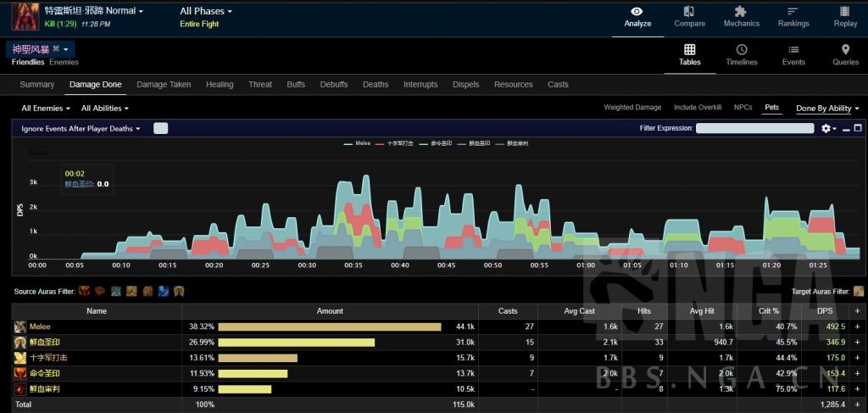The image size is (868, 413).
Task: Expand the All Abilities dropdown
Action: pyautogui.click(x=105, y=109)
